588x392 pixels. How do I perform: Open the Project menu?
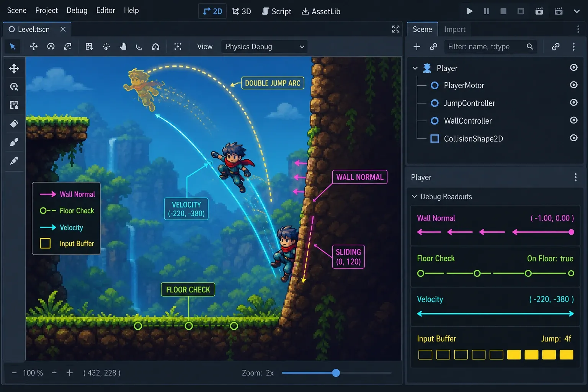pyautogui.click(x=46, y=10)
